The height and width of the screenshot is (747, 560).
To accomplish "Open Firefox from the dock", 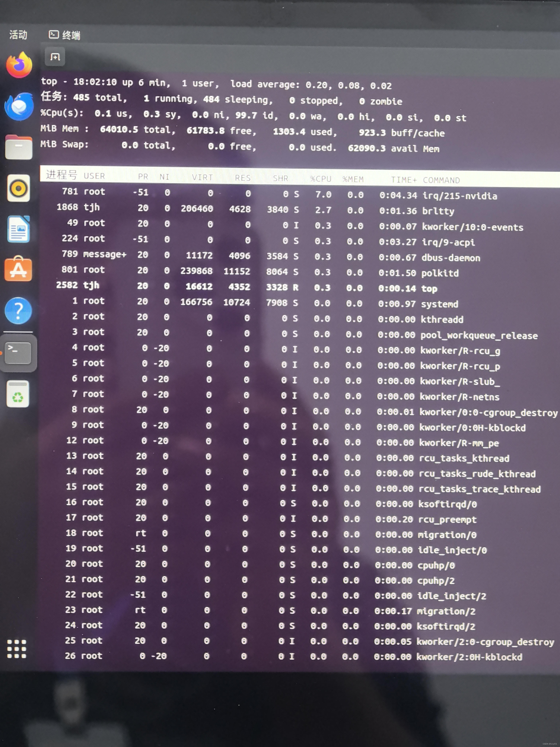I will click(x=19, y=65).
